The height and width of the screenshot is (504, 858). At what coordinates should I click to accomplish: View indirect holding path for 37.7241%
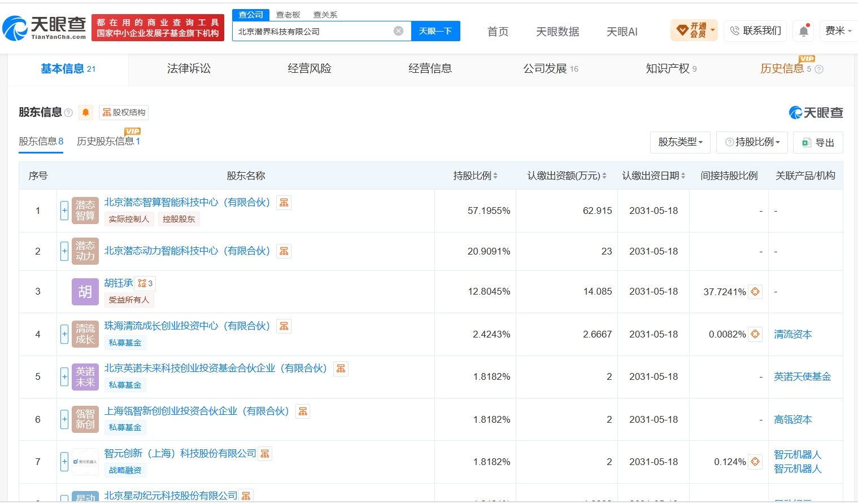click(x=755, y=292)
